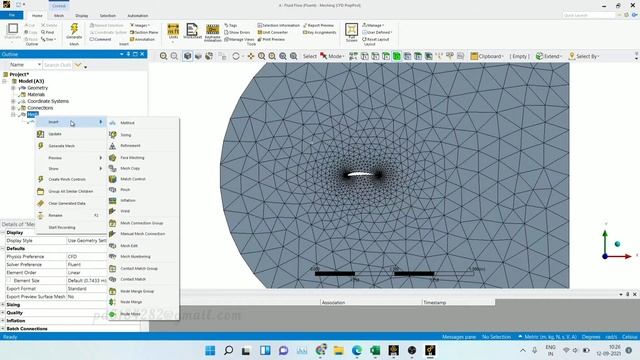640x360 pixels.
Task: Click the Zoom In magnifier in graphics toolbar
Action: click(164, 56)
